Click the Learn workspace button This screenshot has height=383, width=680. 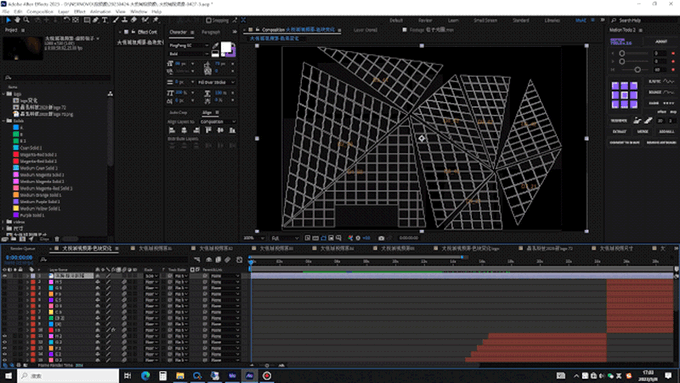pos(453,20)
